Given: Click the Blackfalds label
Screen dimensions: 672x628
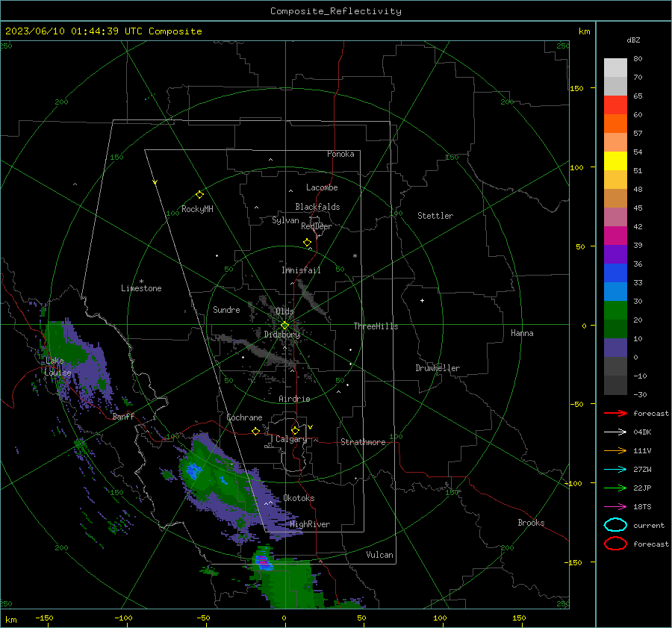Looking at the screenshot, I should pyautogui.click(x=317, y=207).
